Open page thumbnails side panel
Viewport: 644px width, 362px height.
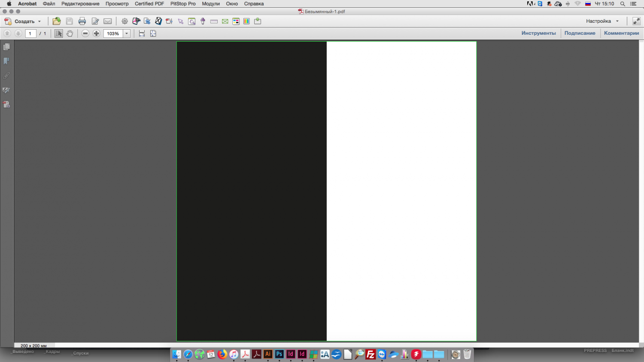coord(6,47)
